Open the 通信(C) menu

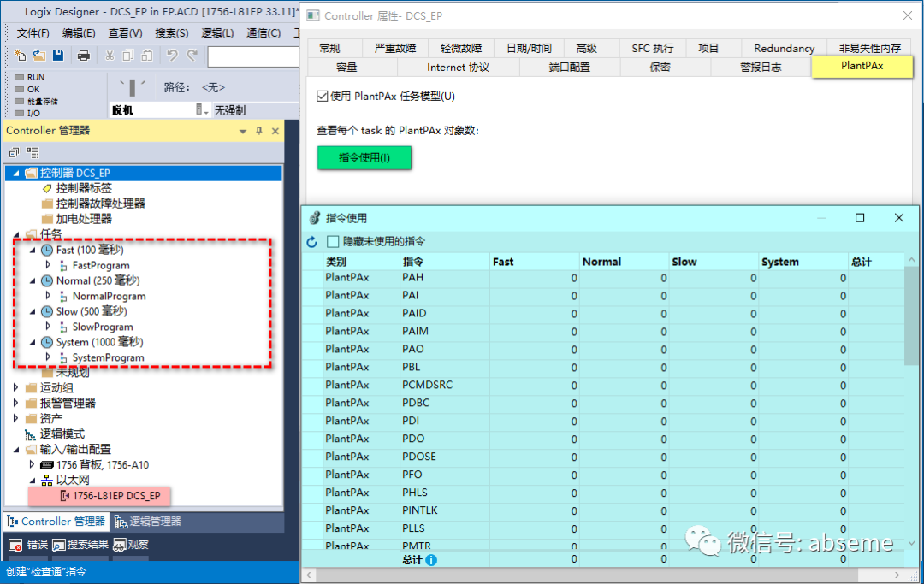(264, 33)
